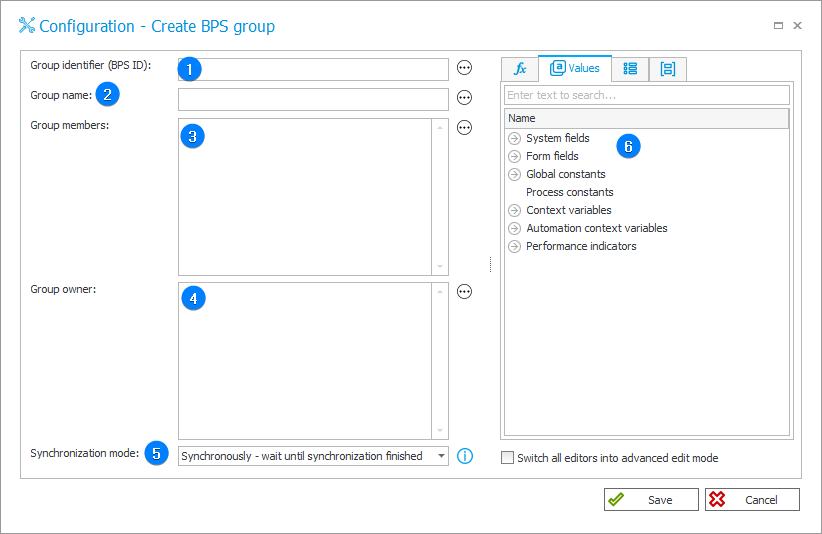822x534 pixels.
Task: Open editor for Group owner field
Action: coord(464,291)
